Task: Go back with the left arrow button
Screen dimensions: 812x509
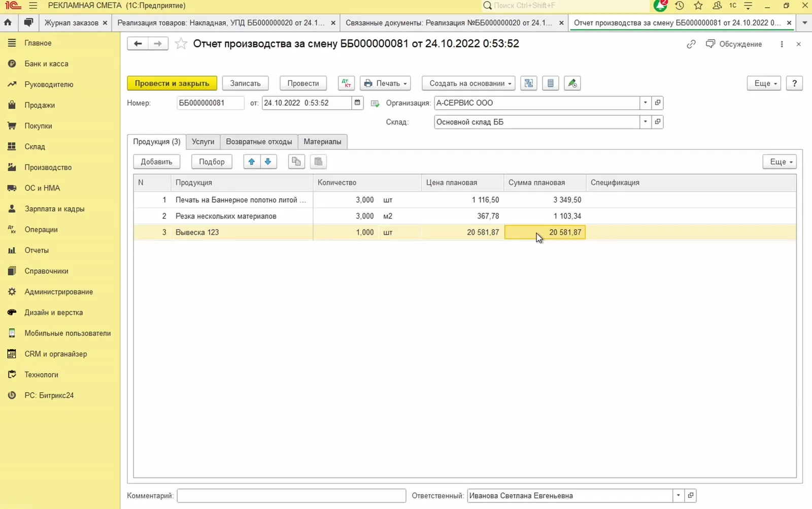Action: [x=138, y=44]
